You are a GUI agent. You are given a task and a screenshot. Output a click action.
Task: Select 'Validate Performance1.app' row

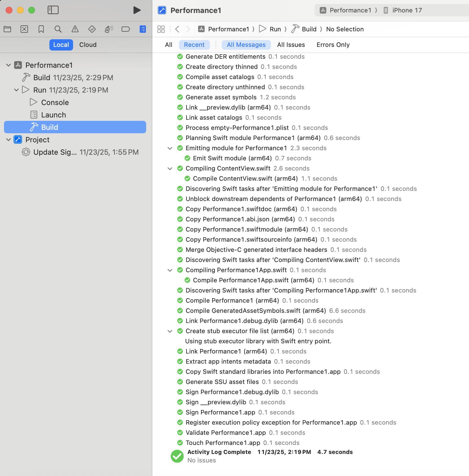tap(241, 433)
